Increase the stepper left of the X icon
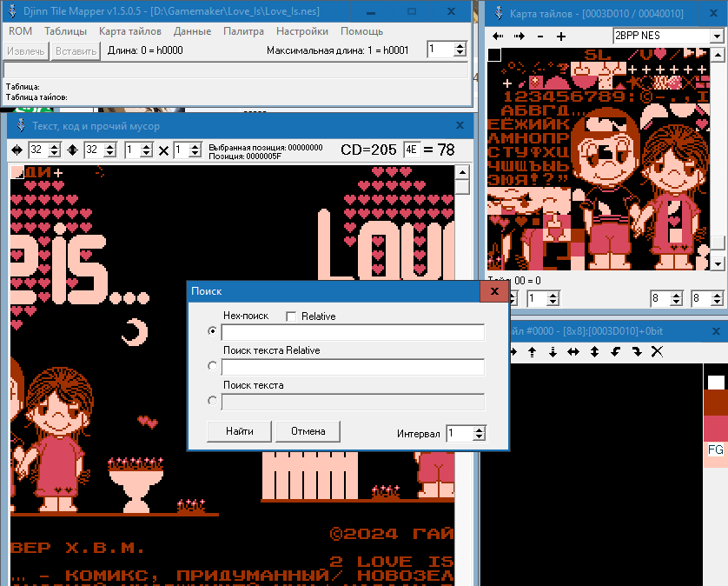The height and width of the screenshot is (586, 728). coord(146,147)
